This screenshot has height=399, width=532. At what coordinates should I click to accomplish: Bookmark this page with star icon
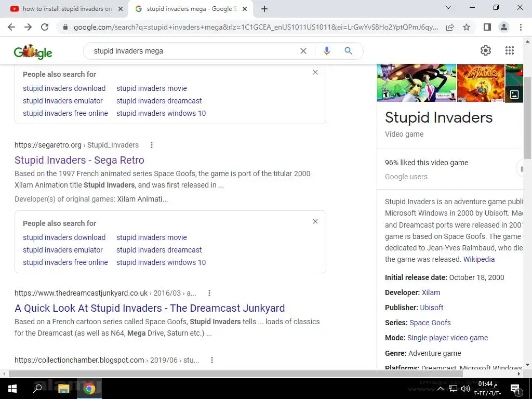[467, 27]
